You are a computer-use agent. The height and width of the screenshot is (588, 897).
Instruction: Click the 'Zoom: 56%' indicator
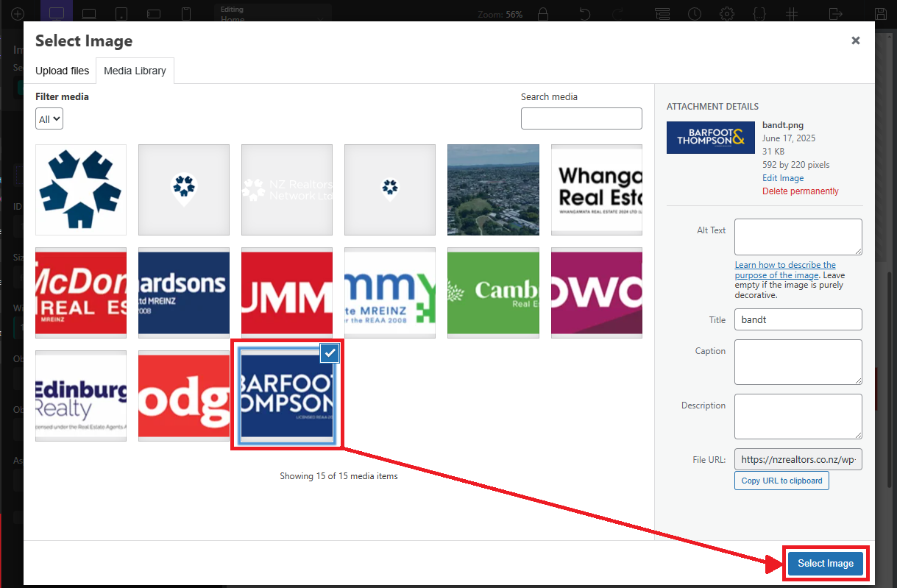[500, 15]
